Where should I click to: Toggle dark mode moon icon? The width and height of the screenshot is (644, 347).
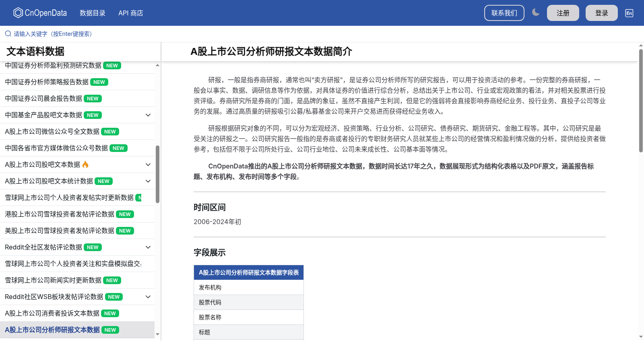tap(536, 12)
